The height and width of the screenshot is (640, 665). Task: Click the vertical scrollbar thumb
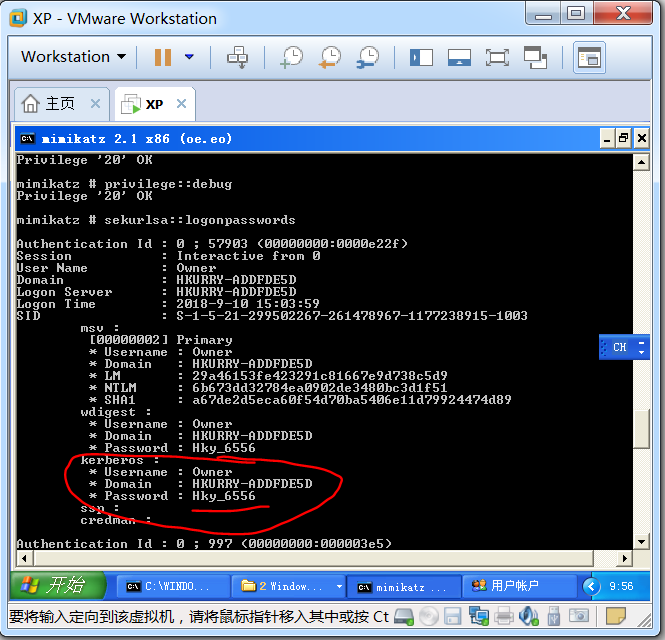(641, 428)
